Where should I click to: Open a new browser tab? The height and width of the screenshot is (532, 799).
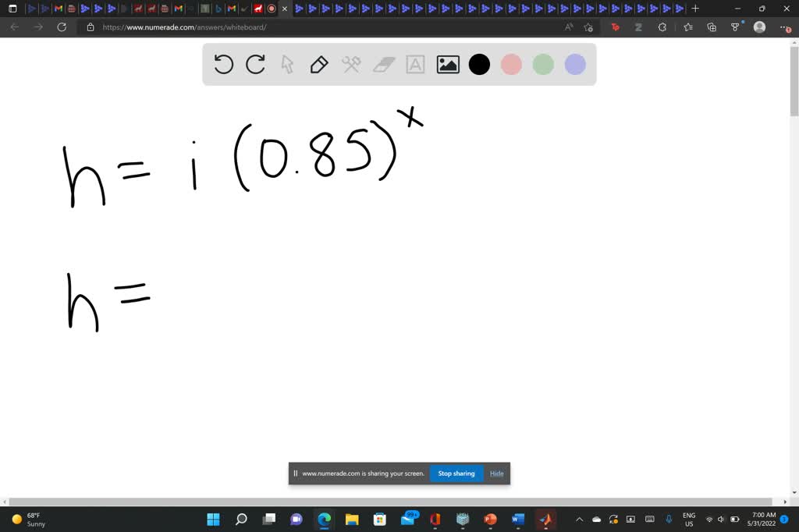coord(695,9)
